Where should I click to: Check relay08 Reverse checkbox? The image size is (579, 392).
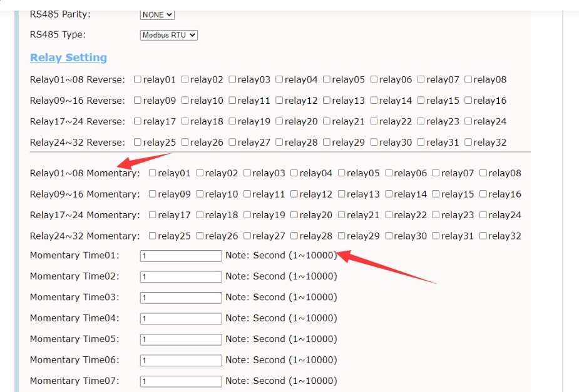(468, 79)
